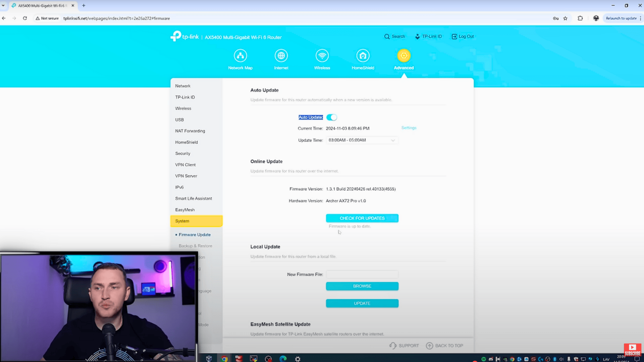Click the TP-Link ID header icon
The width and height of the screenshot is (644, 362).
418,37
